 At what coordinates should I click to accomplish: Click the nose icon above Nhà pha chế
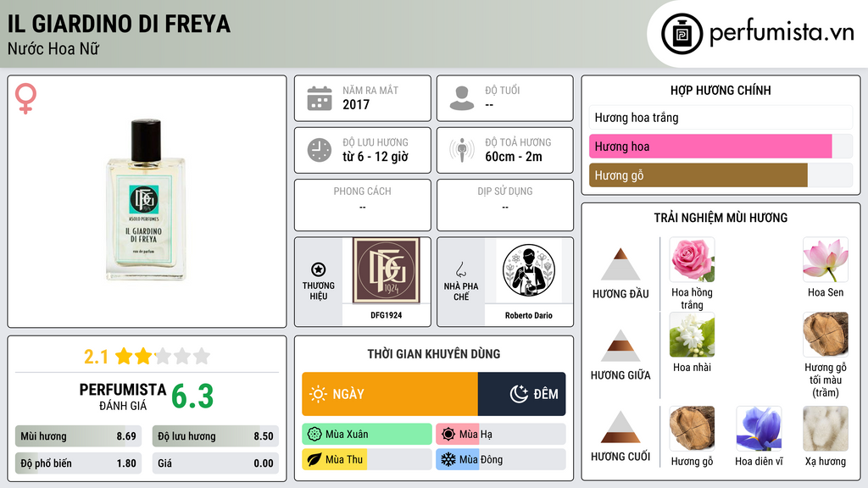[x=460, y=269]
